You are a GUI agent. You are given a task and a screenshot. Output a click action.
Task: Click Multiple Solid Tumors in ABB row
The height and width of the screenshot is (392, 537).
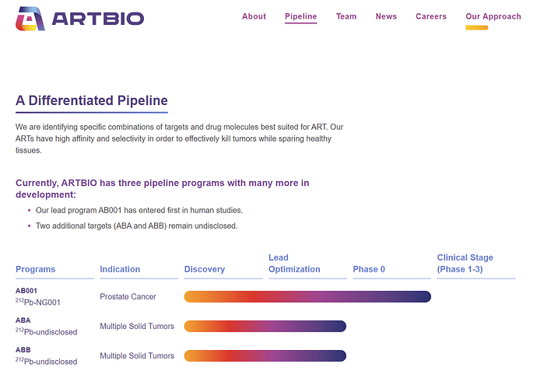[137, 355]
